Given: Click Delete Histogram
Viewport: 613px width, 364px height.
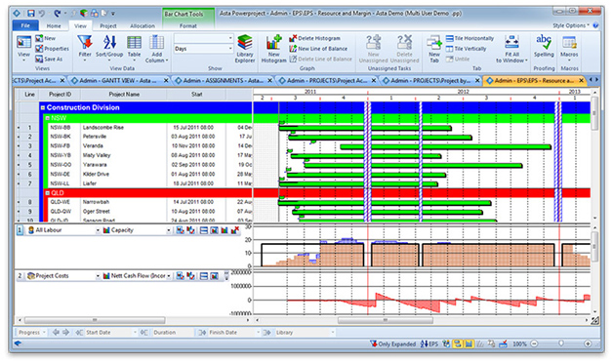Looking at the screenshot, I should [x=314, y=38].
